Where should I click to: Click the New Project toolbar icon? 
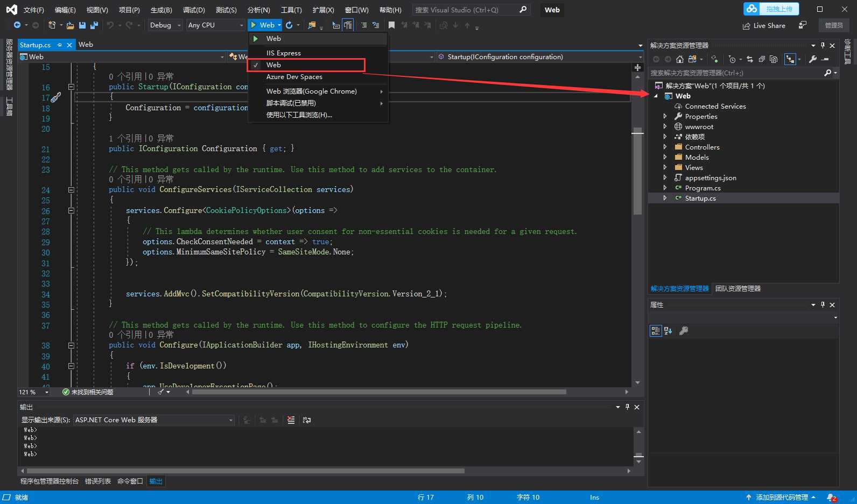click(x=52, y=25)
